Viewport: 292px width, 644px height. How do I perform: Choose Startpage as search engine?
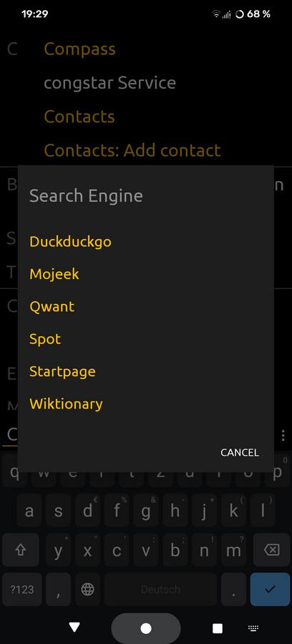(62, 371)
